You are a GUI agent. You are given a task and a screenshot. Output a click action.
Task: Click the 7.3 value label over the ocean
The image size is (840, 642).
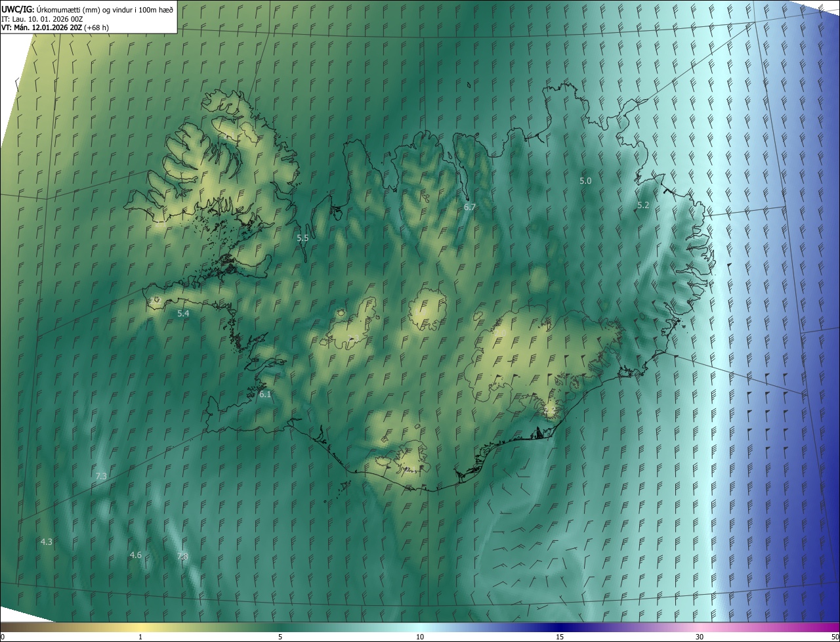(101, 476)
